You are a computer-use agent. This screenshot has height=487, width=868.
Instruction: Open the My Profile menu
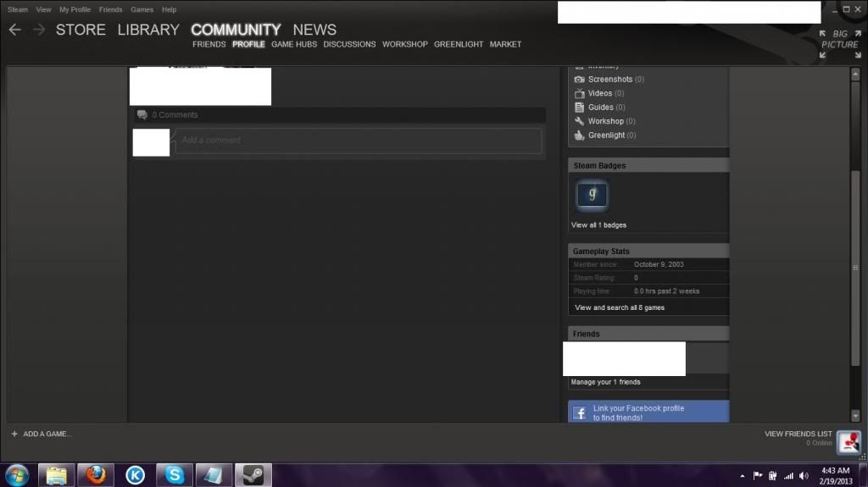75,9
